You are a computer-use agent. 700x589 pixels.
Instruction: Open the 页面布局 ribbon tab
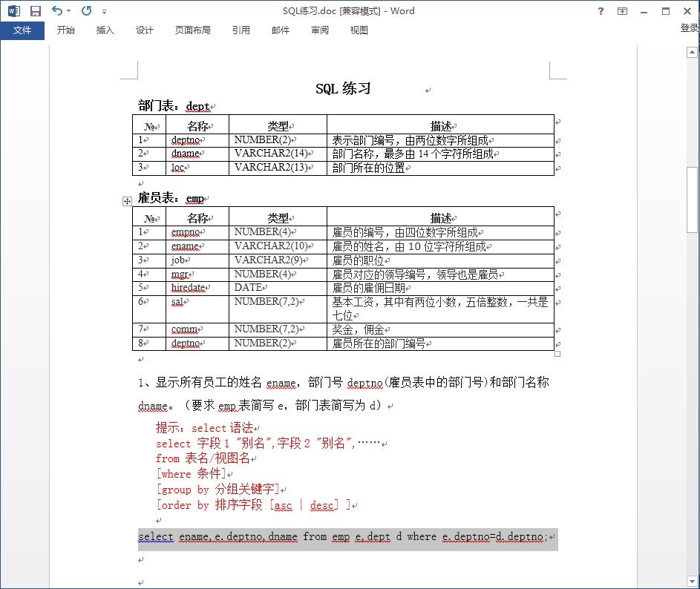point(192,30)
